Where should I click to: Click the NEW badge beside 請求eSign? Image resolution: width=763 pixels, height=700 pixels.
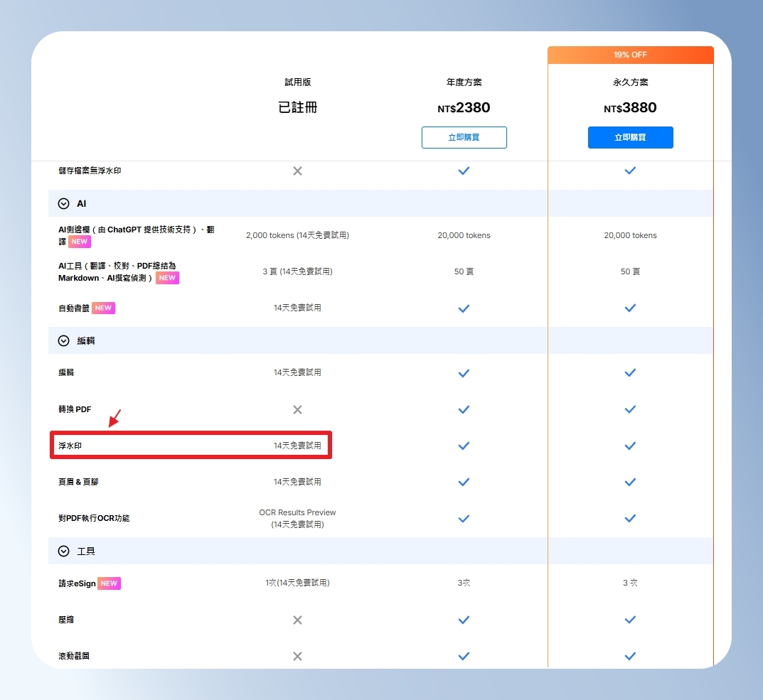pyautogui.click(x=109, y=583)
